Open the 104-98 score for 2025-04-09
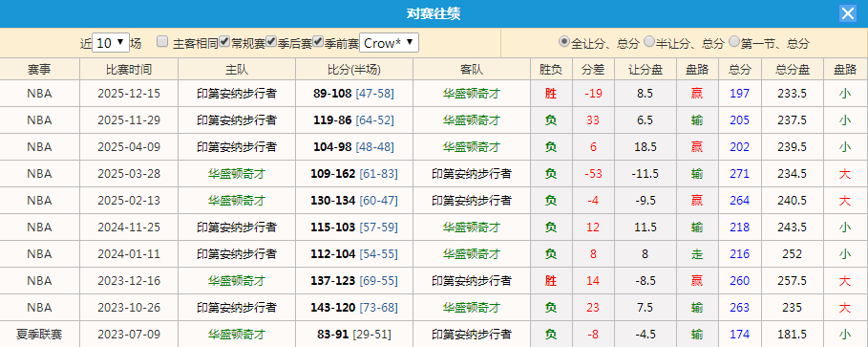 pos(332,147)
